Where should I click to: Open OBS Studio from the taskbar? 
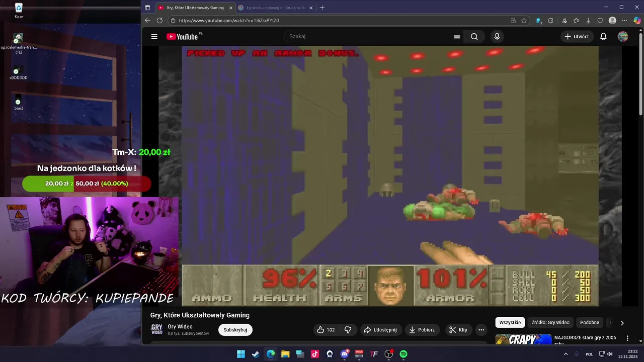(x=389, y=354)
